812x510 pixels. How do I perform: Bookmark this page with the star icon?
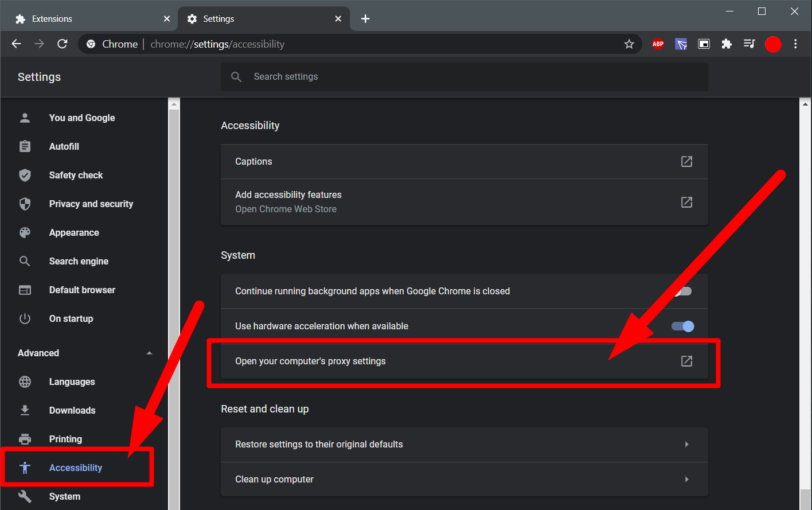629,44
